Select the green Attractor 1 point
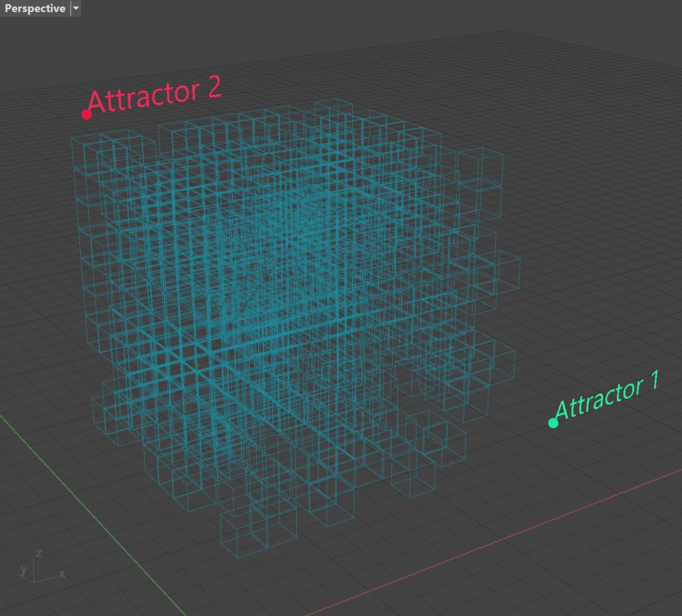Screen dimensions: 682x616 point(553,423)
